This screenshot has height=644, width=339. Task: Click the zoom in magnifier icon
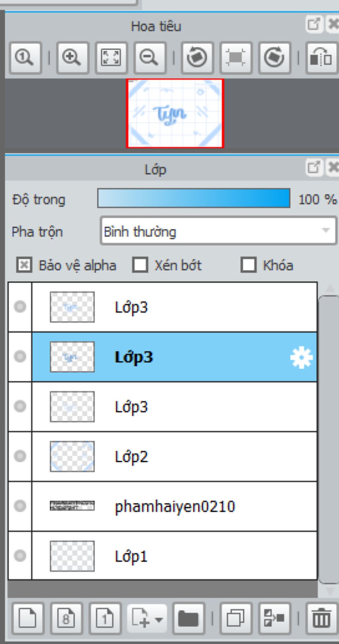(x=72, y=58)
